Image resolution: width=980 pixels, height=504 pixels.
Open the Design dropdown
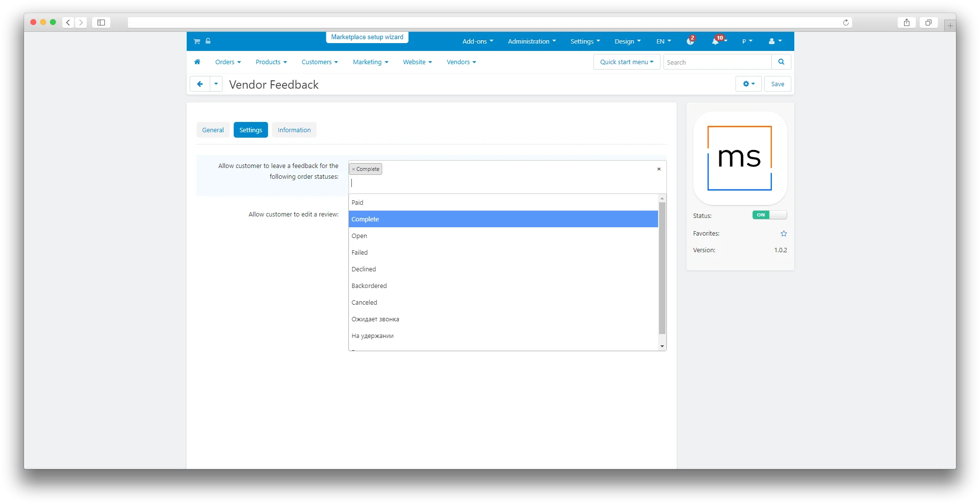click(x=628, y=41)
